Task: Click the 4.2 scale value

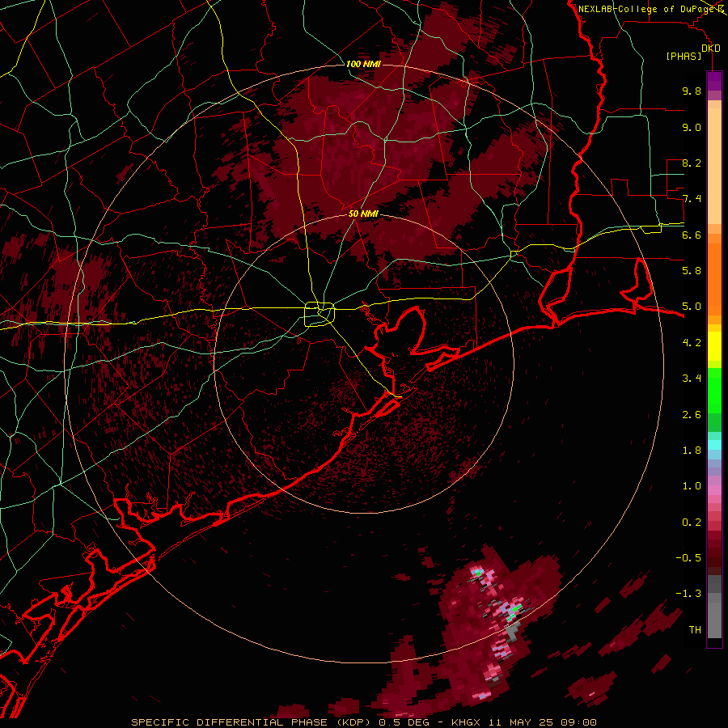Action: pyautogui.click(x=692, y=343)
